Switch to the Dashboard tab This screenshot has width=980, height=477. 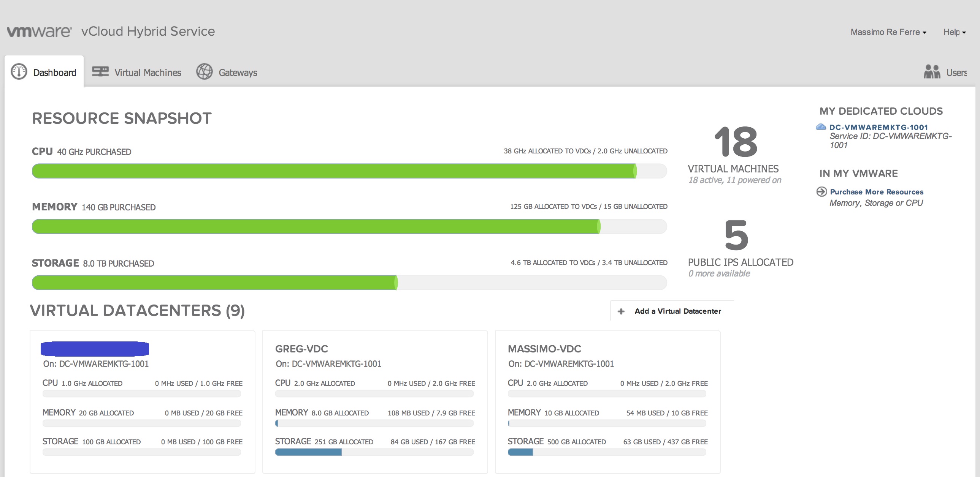(x=44, y=72)
